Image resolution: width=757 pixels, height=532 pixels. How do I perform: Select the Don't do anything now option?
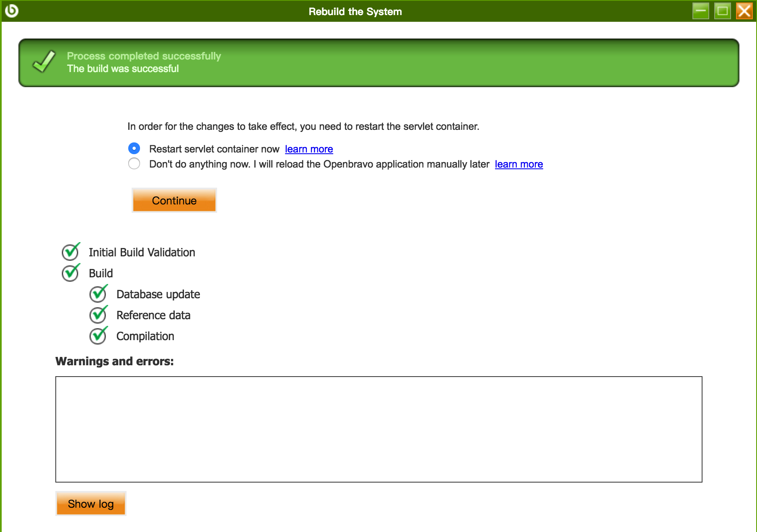coord(134,164)
